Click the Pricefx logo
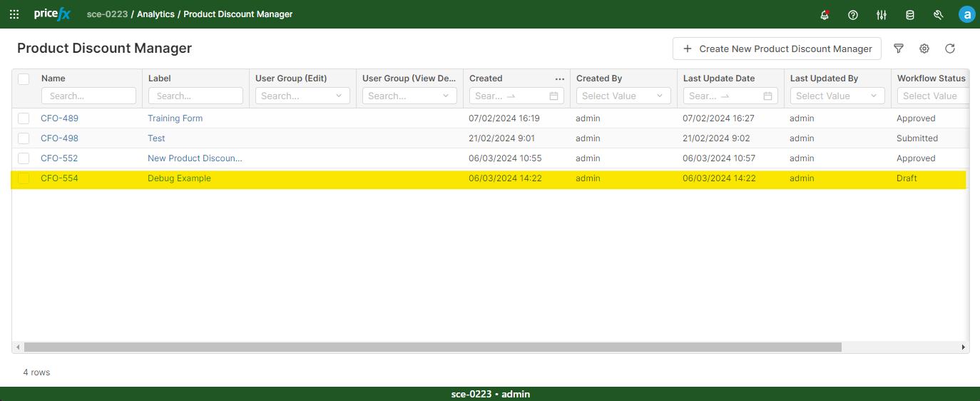 pyautogui.click(x=52, y=14)
